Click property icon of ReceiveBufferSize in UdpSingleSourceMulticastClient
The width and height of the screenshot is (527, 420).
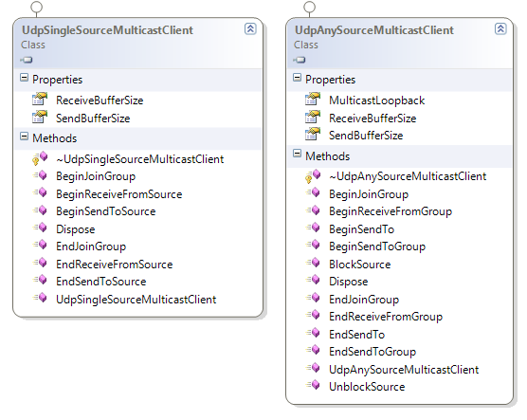40,100
